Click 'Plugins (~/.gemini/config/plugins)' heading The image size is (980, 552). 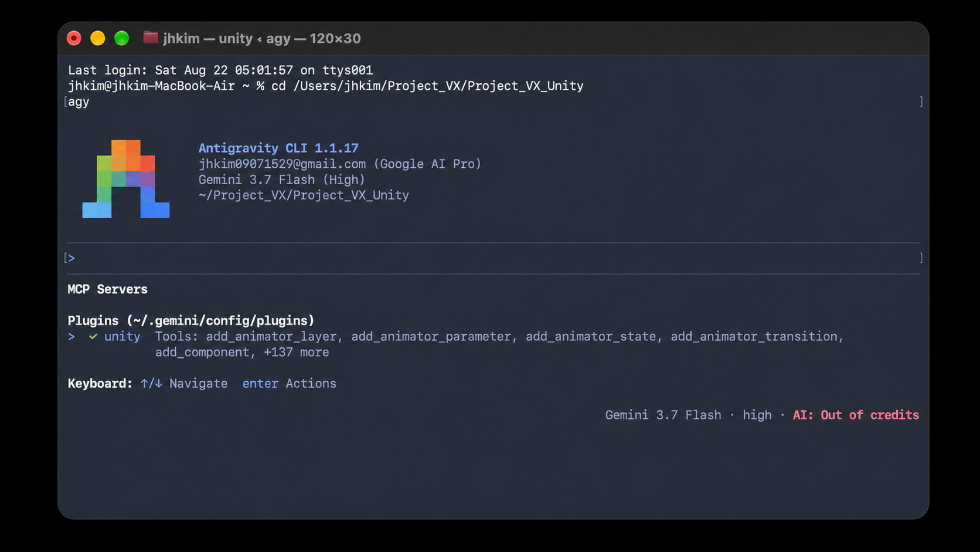pyautogui.click(x=191, y=321)
